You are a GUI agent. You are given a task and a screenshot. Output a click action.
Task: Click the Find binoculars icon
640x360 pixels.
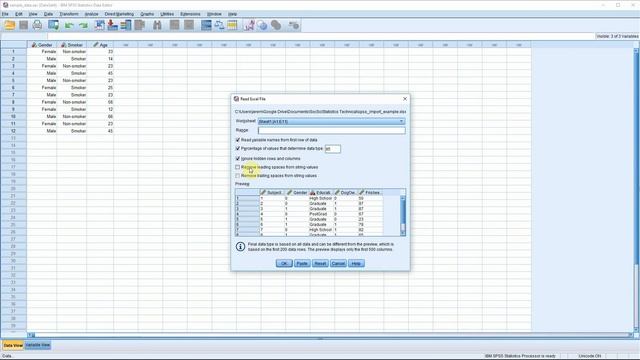point(157,25)
